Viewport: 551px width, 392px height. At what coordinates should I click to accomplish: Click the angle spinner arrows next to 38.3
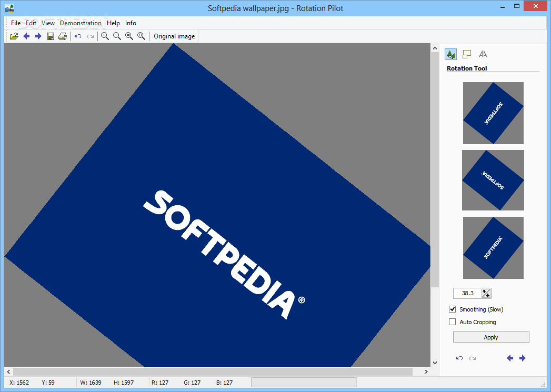pyautogui.click(x=486, y=293)
